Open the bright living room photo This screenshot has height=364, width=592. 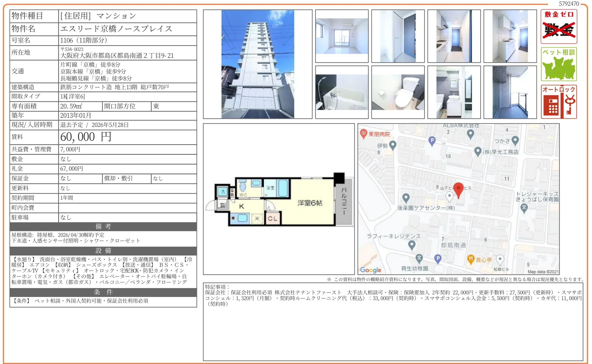click(x=342, y=36)
